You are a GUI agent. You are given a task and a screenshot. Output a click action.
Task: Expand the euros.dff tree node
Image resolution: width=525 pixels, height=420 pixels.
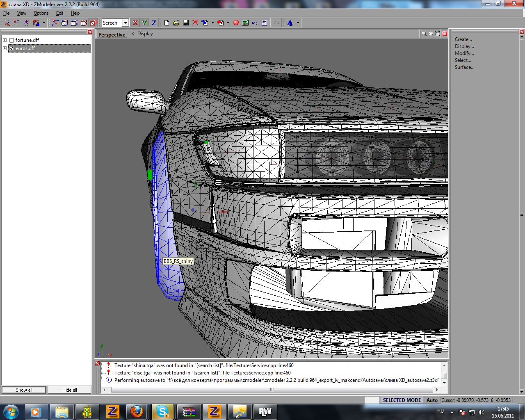click(x=5, y=48)
